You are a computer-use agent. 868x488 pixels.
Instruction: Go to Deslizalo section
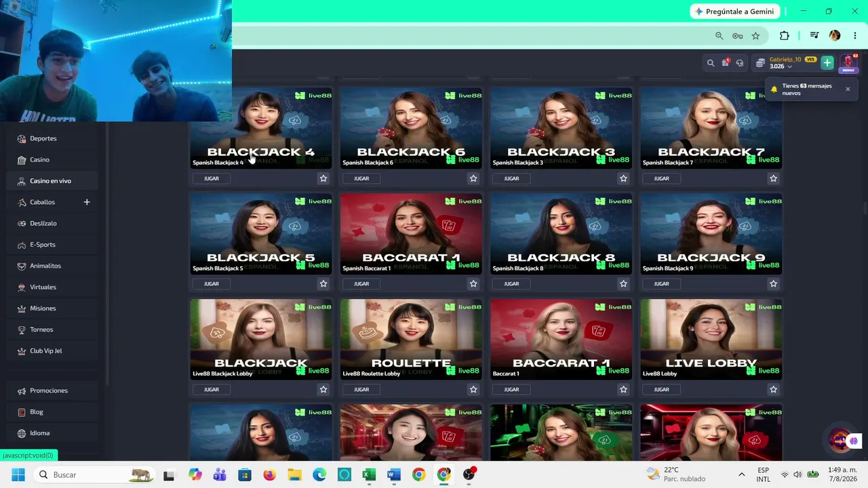tap(51, 223)
